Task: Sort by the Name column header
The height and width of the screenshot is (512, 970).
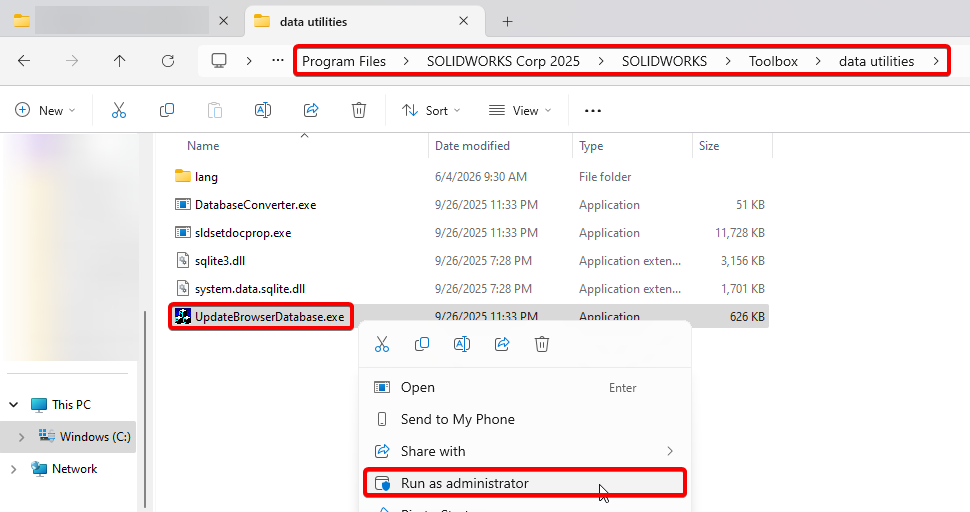Action: click(x=203, y=146)
